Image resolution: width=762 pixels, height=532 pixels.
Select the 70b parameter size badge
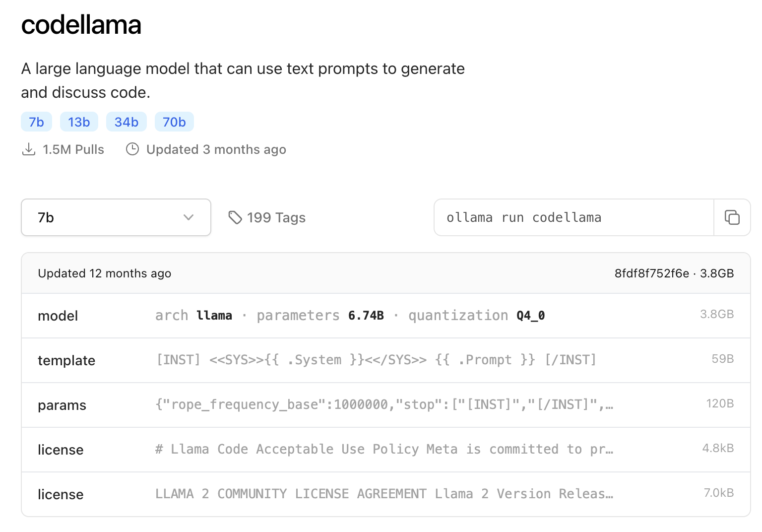click(174, 122)
